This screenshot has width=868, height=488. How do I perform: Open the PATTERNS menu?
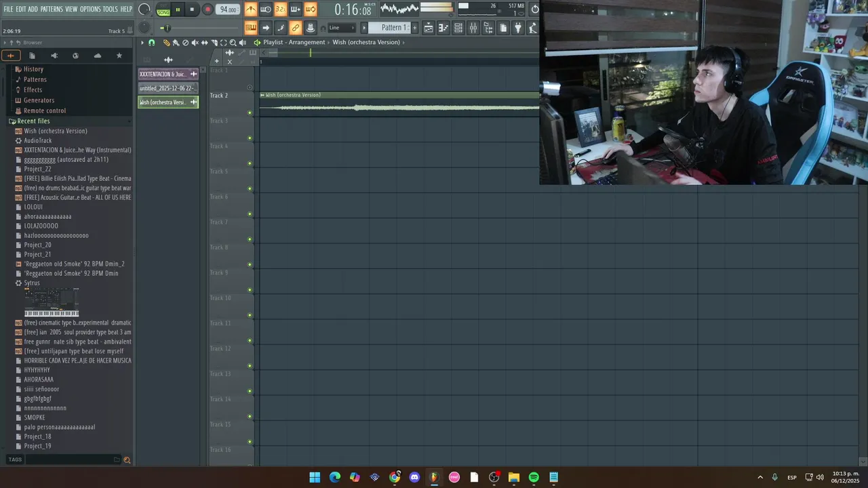click(52, 9)
